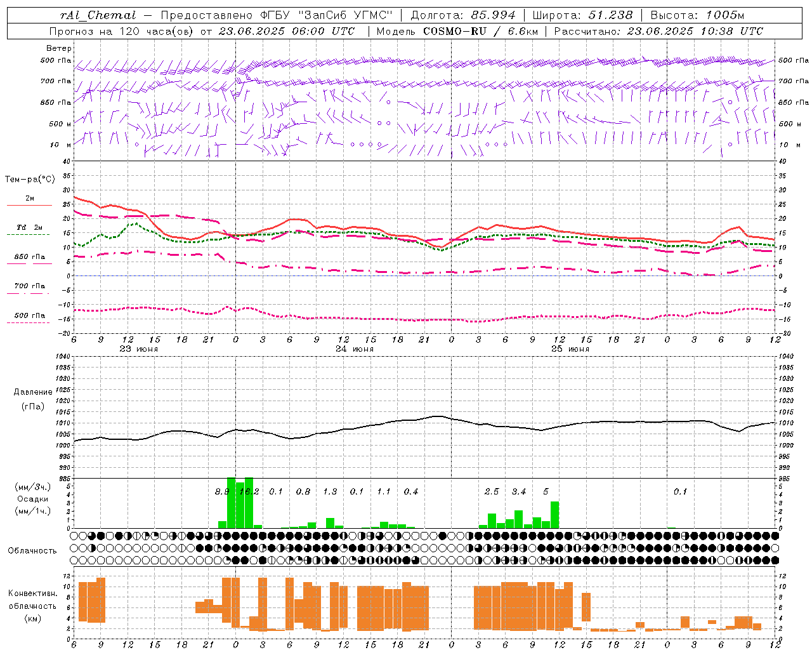Image resolution: width=812 pixels, height=650 pixels.
Task: Click the 0.8 precipitation value
Action: (303, 491)
